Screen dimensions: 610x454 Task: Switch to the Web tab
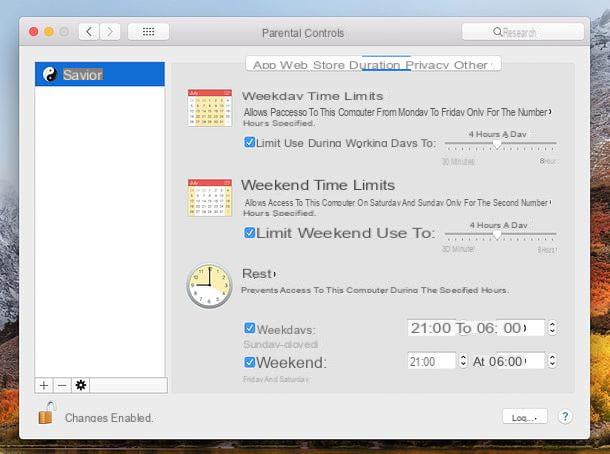[294, 65]
